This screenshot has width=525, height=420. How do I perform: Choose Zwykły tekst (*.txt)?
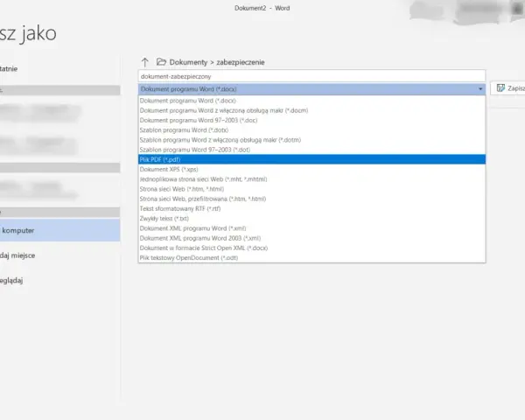pos(311,219)
